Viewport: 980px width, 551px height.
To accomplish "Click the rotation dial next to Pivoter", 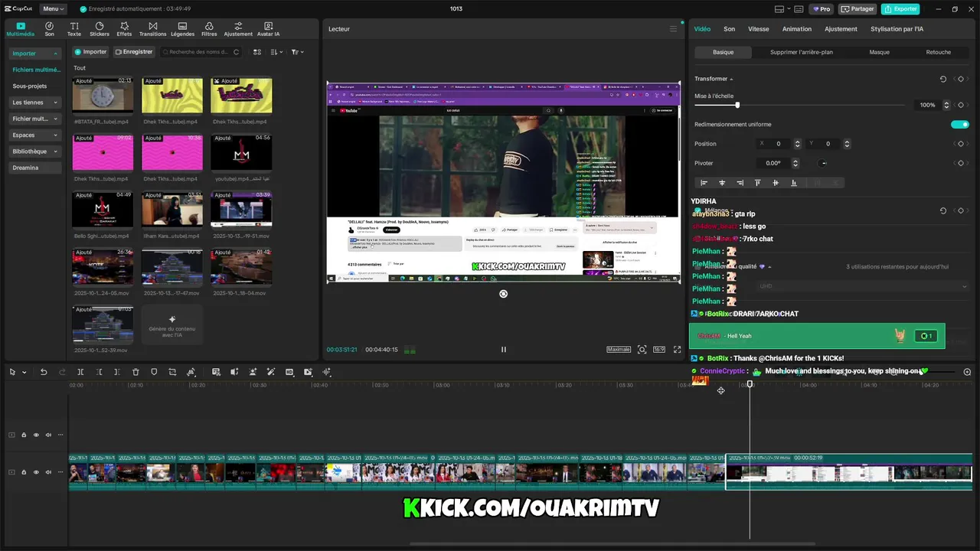I will coord(823,163).
